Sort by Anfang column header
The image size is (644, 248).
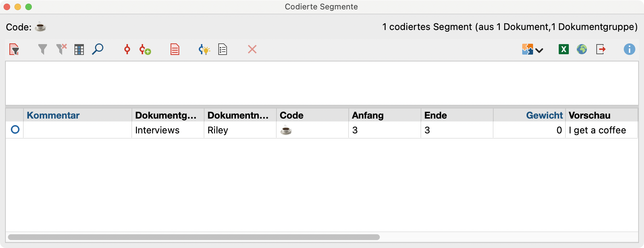click(385, 115)
